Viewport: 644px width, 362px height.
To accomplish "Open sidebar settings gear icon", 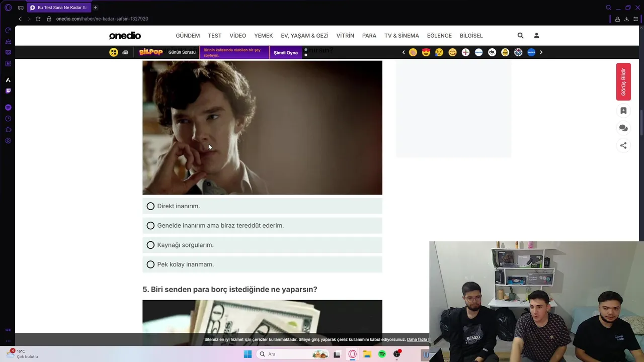I will pos(8,141).
